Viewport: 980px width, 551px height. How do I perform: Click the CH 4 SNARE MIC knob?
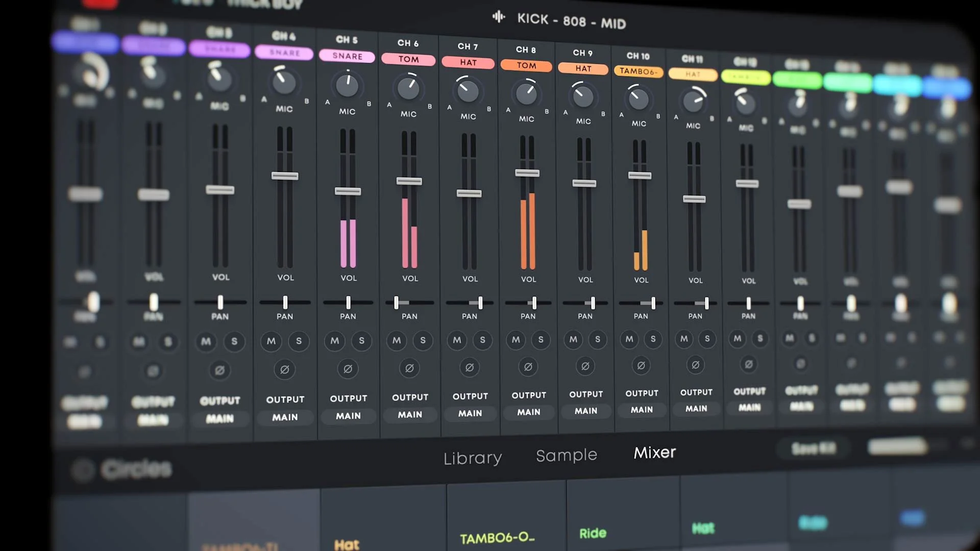pyautogui.click(x=284, y=82)
